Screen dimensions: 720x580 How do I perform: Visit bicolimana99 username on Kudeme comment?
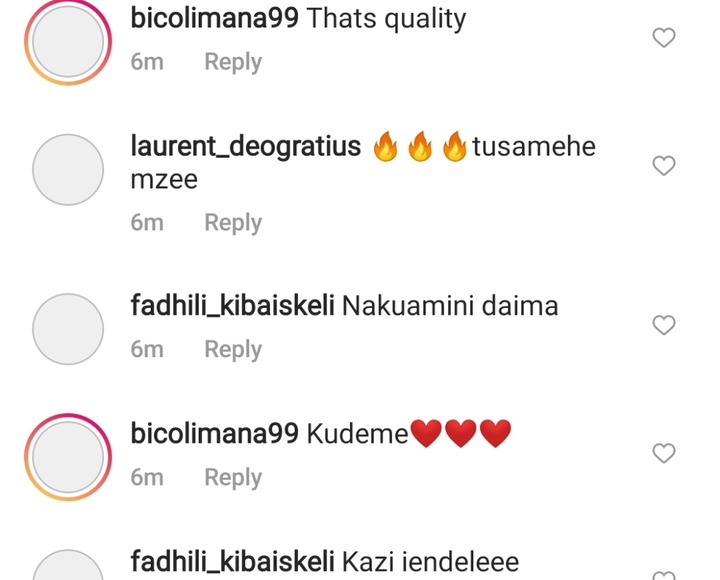[214, 434]
